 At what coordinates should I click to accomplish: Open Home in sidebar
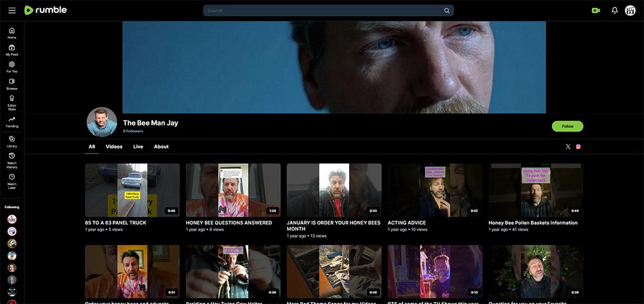click(x=12, y=33)
